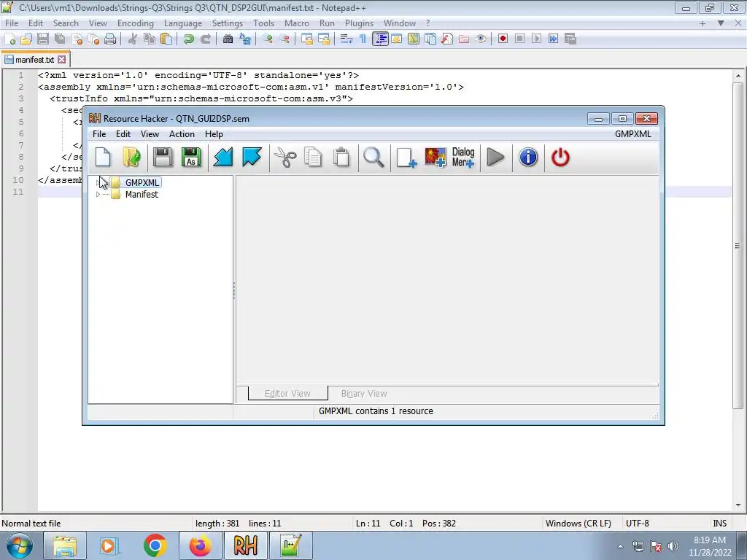747x560 pixels.
Task: Click Resource Hacker taskbar button
Action: click(245, 545)
